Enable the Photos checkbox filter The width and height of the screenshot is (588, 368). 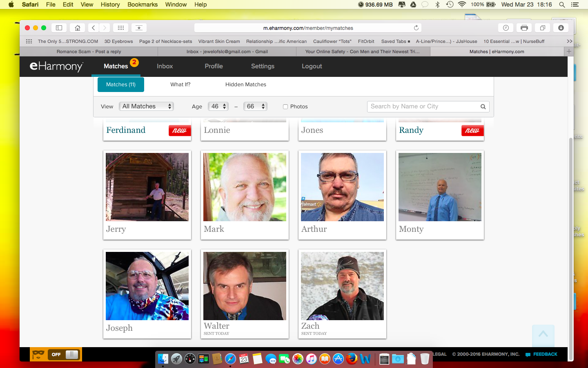click(x=285, y=107)
